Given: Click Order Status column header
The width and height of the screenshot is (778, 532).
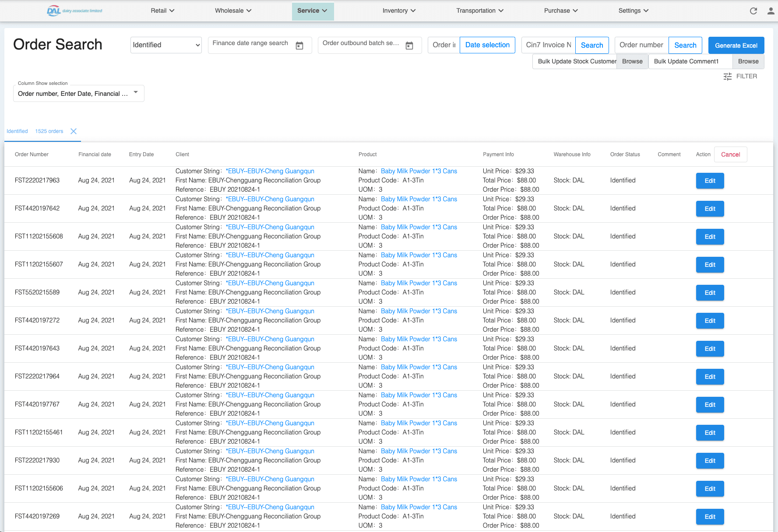Looking at the screenshot, I should point(625,154).
